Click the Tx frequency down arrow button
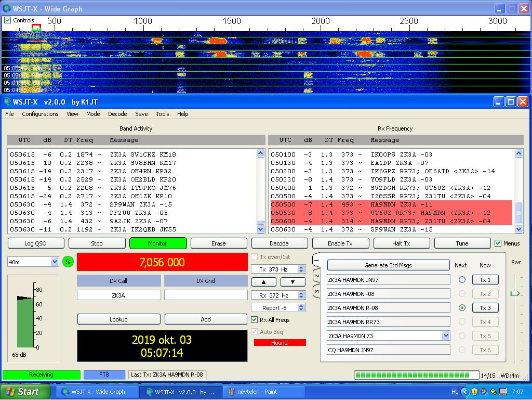Viewport: 532px width, 400px height. tap(293, 282)
